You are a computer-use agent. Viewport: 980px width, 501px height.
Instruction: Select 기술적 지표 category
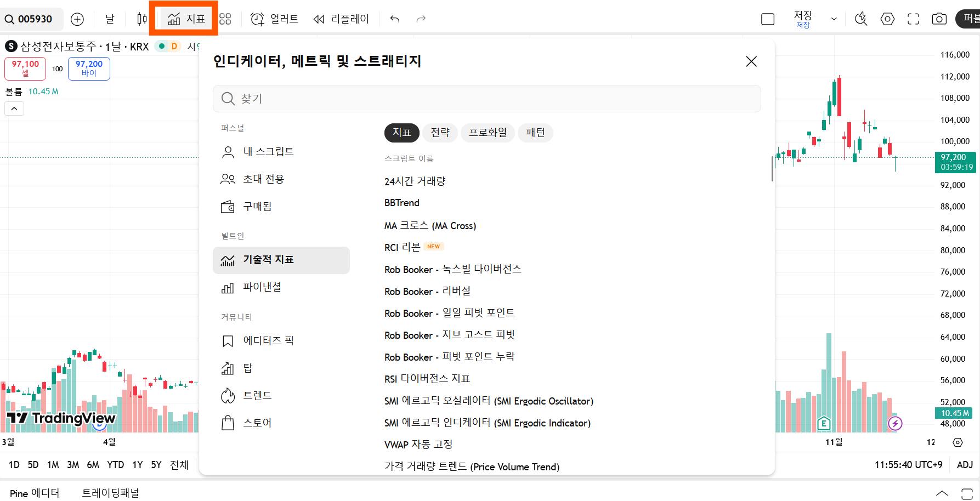click(x=281, y=260)
